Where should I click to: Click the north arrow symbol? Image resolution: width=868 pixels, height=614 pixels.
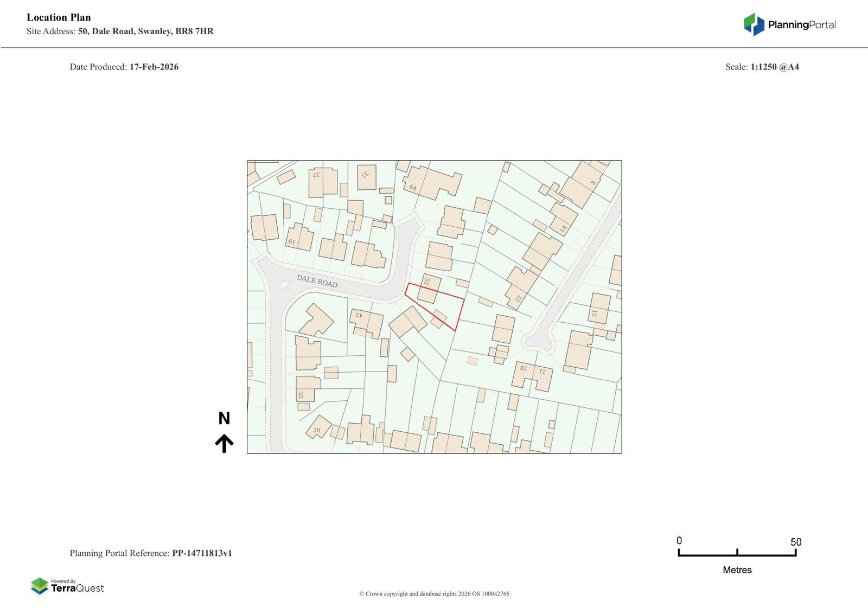point(224,443)
